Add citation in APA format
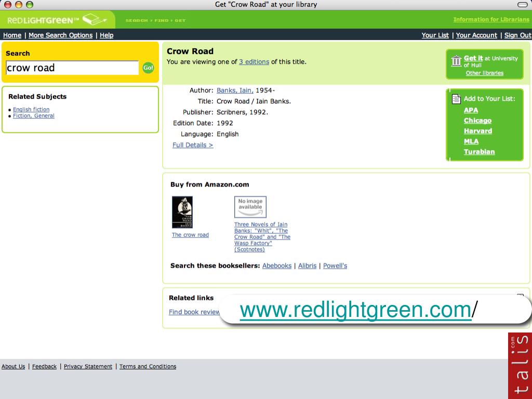Image resolution: width=532 pixels, height=399 pixels. pyautogui.click(x=471, y=110)
